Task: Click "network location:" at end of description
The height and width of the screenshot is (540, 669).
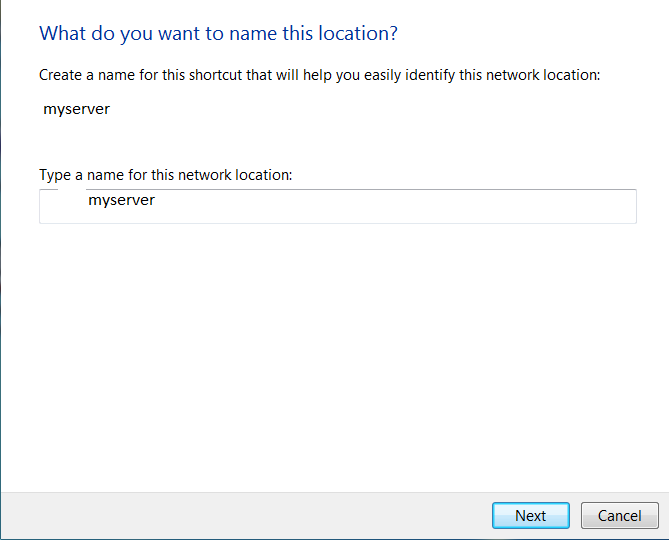Action: click(x=548, y=75)
